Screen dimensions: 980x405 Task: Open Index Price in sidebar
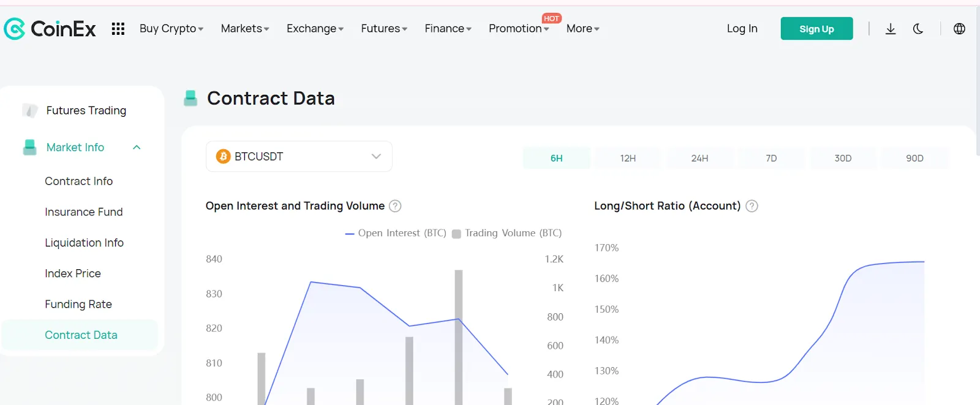(x=73, y=273)
